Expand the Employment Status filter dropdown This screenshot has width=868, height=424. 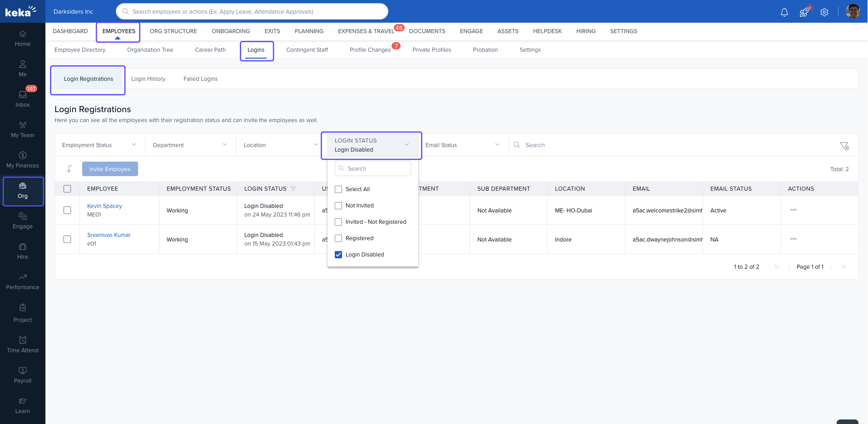[100, 145]
